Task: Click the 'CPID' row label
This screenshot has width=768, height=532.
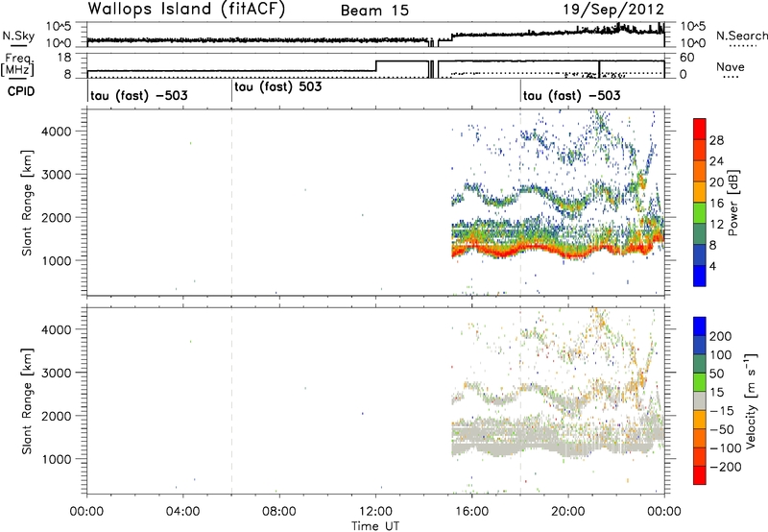Action: (21, 91)
